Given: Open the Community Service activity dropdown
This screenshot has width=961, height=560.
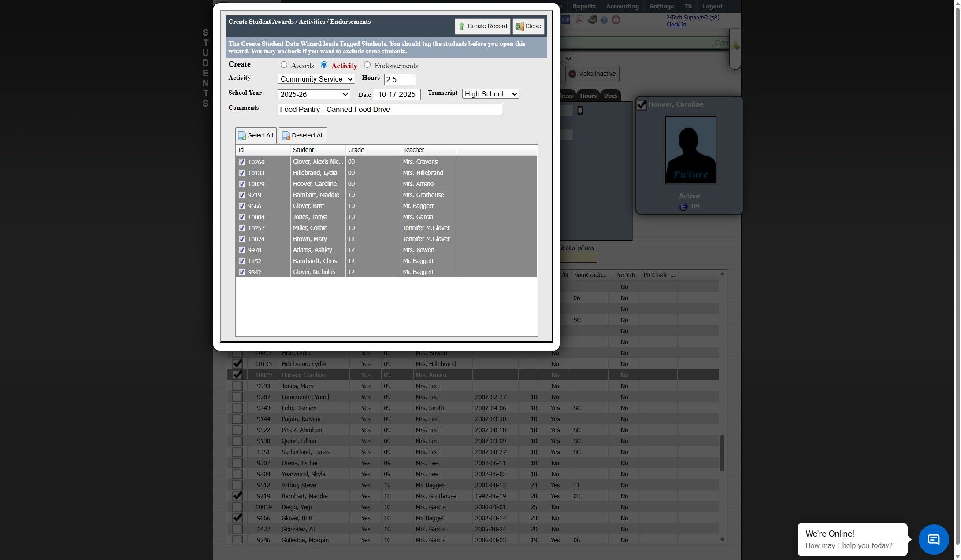Looking at the screenshot, I should [316, 79].
